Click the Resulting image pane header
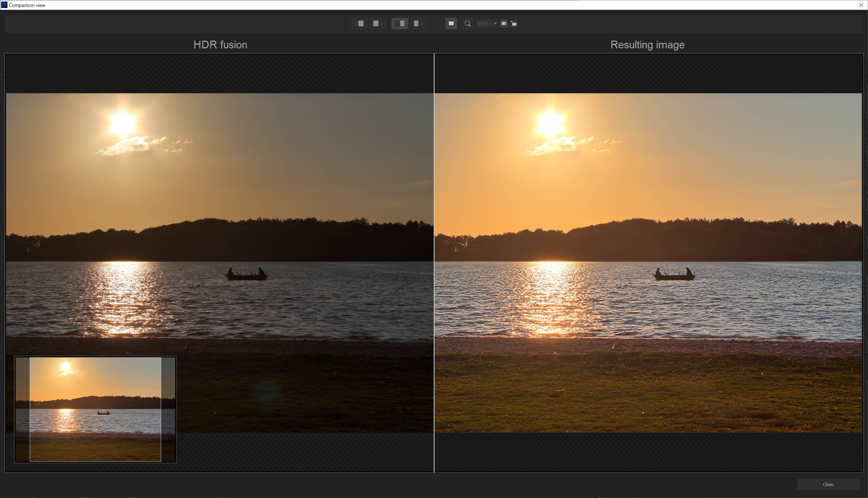 [647, 44]
